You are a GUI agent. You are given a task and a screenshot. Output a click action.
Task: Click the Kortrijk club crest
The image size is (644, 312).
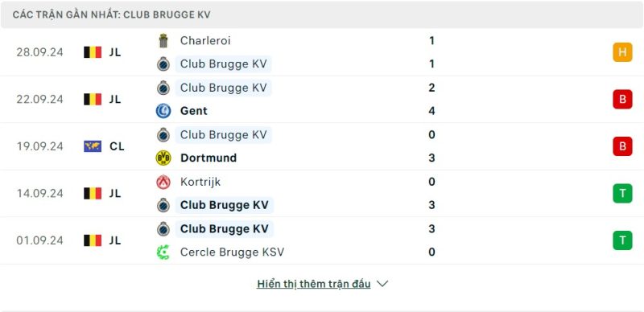(x=163, y=182)
